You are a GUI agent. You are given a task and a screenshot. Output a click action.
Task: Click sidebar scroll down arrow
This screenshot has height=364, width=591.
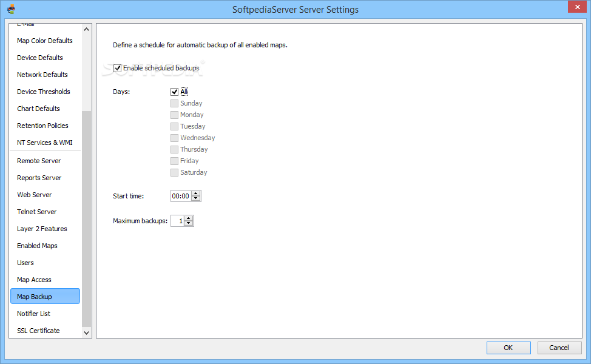(86, 332)
